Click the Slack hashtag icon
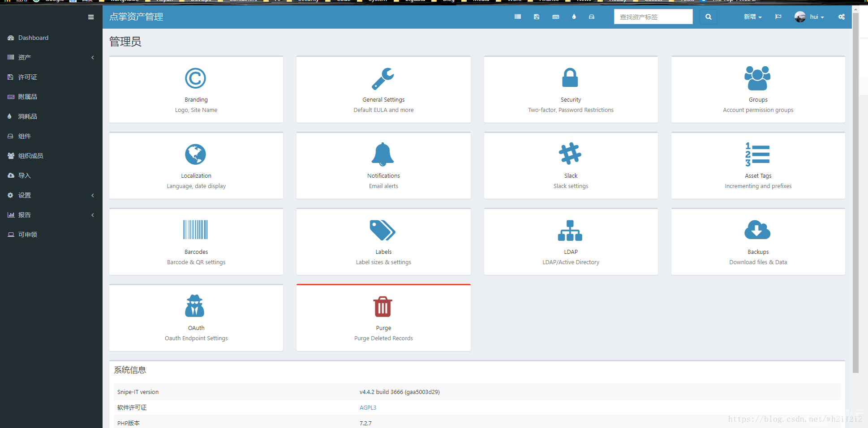 click(x=570, y=154)
